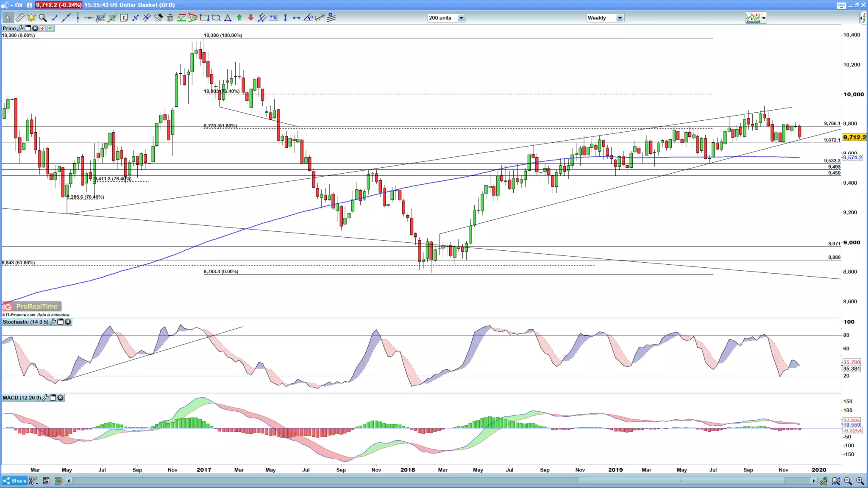Screen dimensions: 868x488
Task: Select the triangle chart pattern tool
Action: coord(193,17)
